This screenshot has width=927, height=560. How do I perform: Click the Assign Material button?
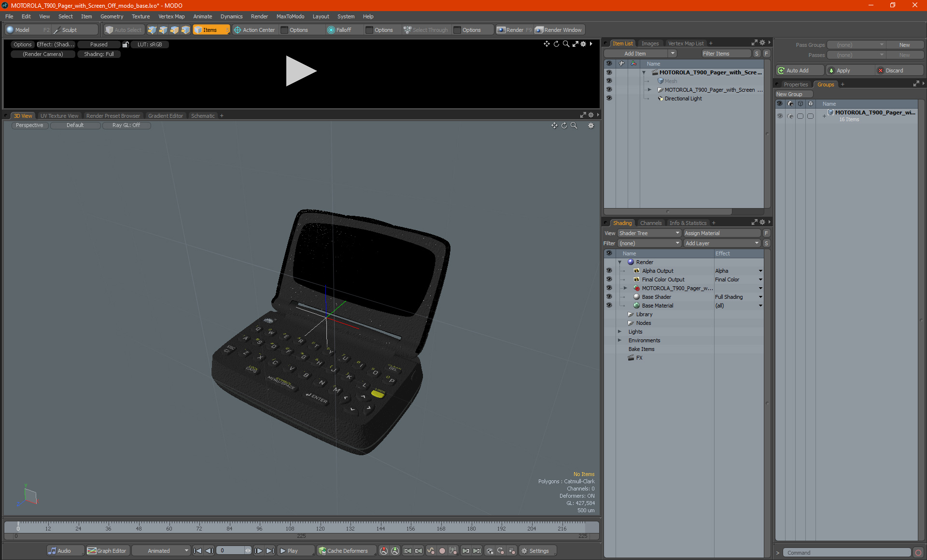[721, 233]
